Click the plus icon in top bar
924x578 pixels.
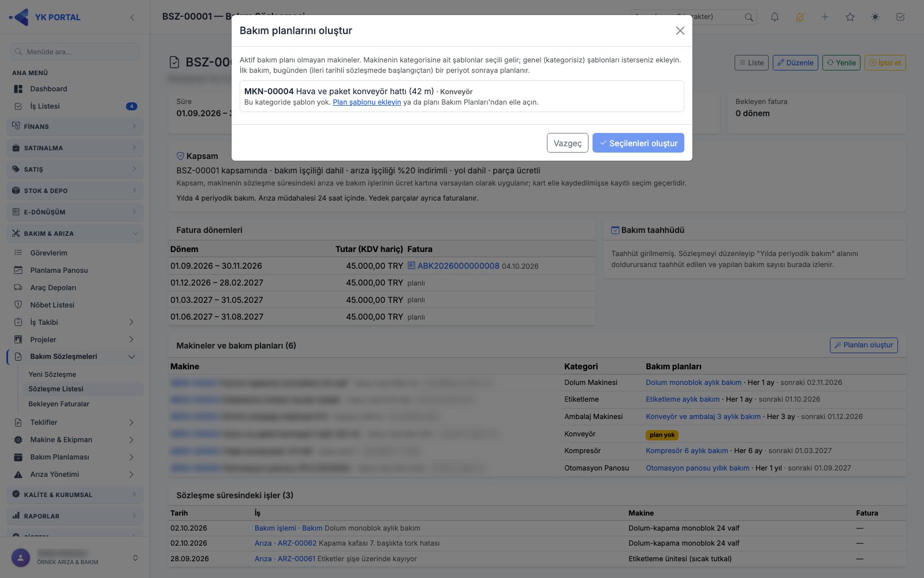tap(825, 17)
